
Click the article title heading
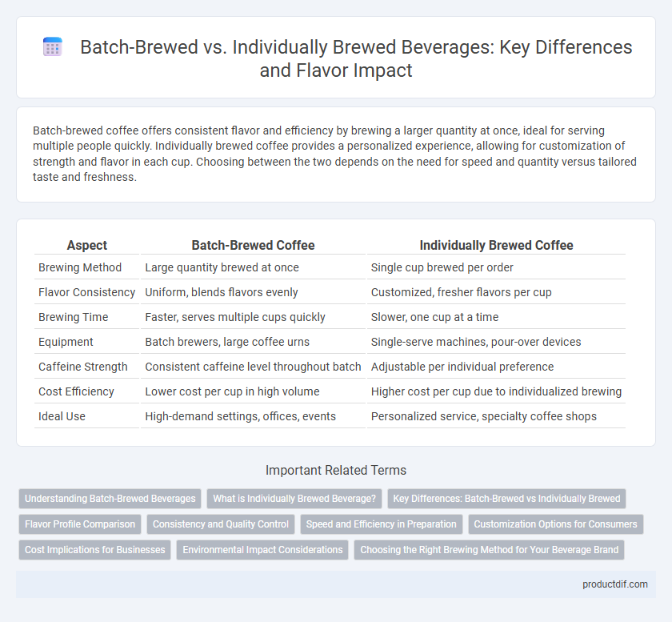pyautogui.click(x=356, y=58)
